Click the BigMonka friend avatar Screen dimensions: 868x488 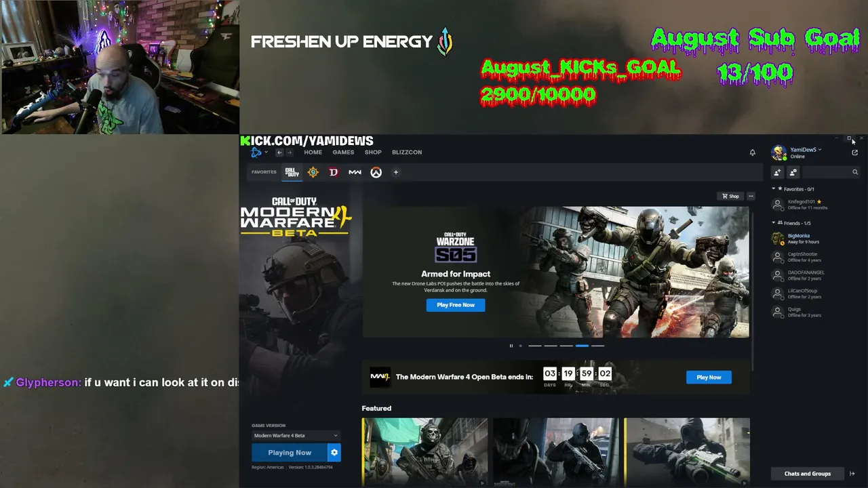[778, 239]
